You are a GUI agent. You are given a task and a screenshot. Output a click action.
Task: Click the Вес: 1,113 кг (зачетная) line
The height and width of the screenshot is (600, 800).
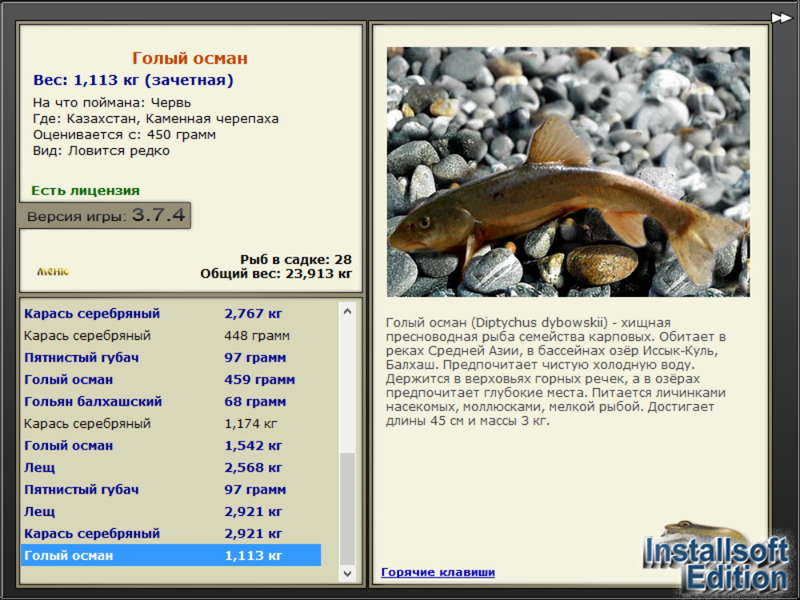point(133,80)
